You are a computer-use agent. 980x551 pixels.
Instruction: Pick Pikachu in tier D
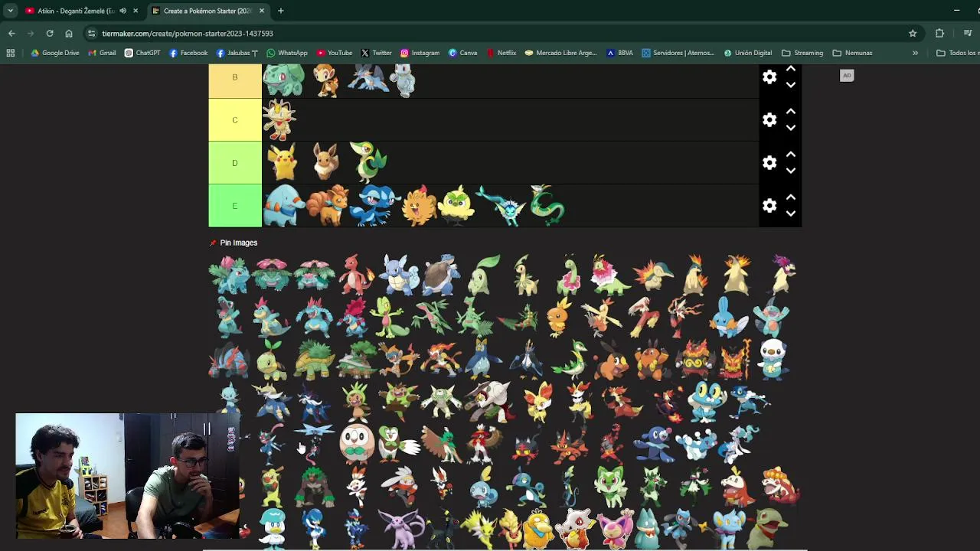(x=283, y=162)
